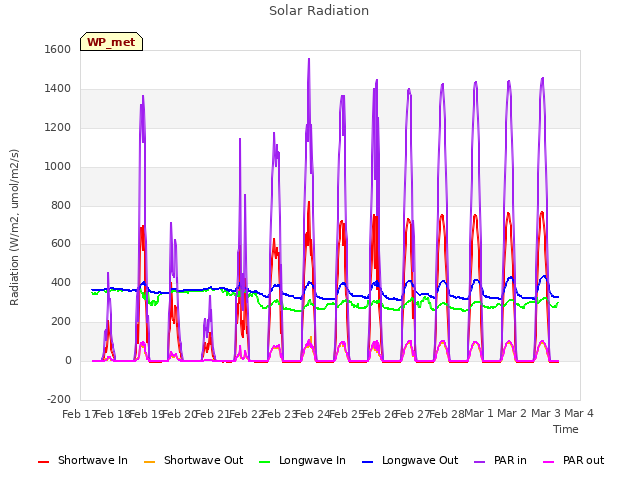The height and width of the screenshot is (480, 640).
Task: Toggle the Longwave Out legend entry
Action: pyautogui.click(x=410, y=460)
